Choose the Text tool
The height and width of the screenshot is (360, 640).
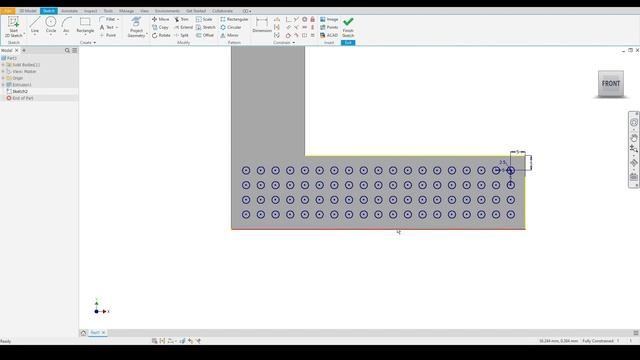[107, 27]
